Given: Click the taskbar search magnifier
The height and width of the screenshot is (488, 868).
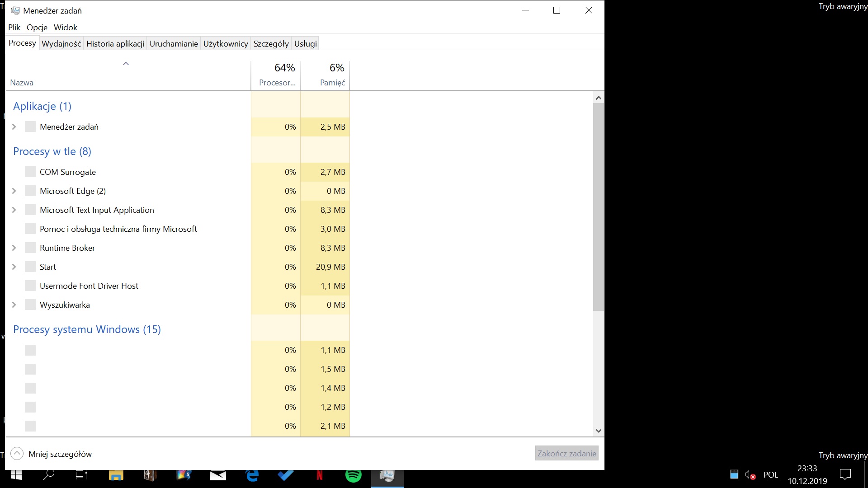Looking at the screenshot, I should (x=48, y=475).
